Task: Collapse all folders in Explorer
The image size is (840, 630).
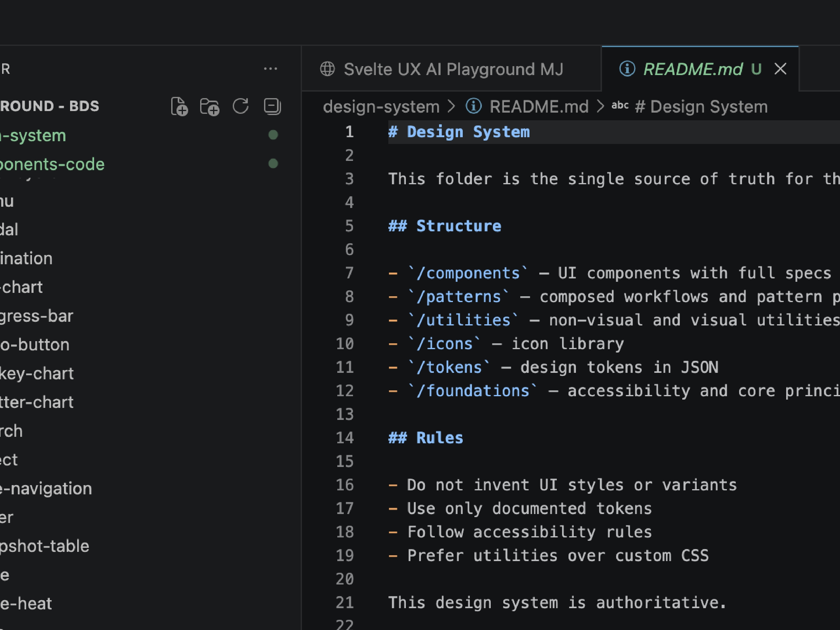Action: pos(272,106)
